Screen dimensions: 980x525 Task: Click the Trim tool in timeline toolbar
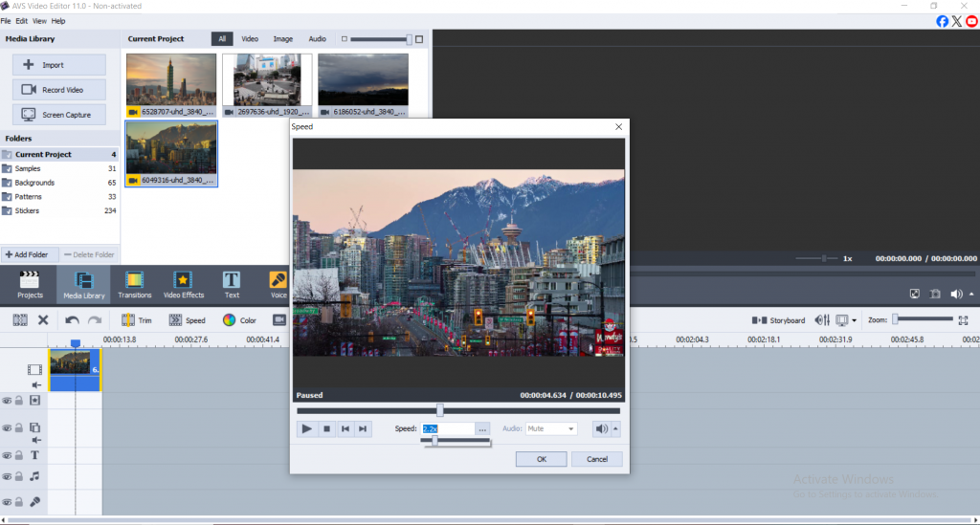pos(137,320)
